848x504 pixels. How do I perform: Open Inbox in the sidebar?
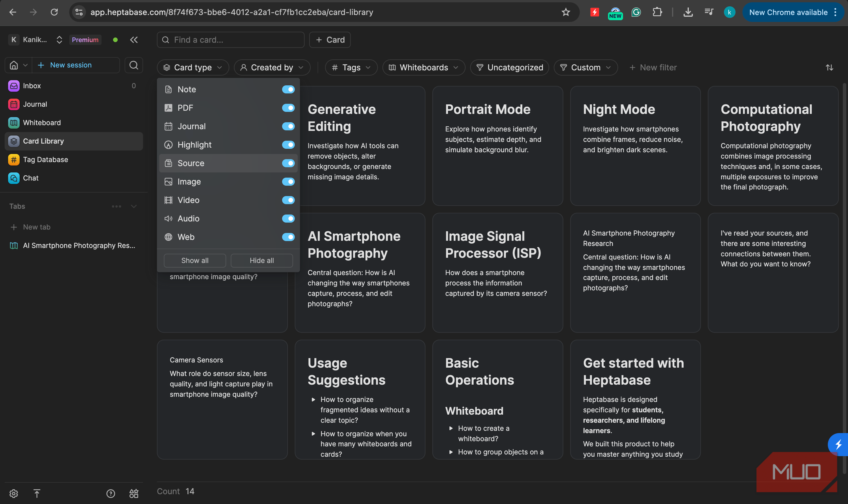pos(74,86)
